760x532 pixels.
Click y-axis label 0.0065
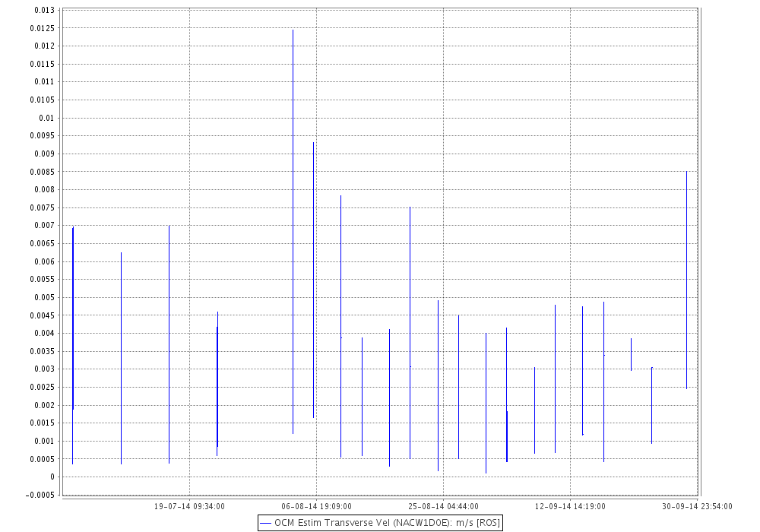[42, 244]
